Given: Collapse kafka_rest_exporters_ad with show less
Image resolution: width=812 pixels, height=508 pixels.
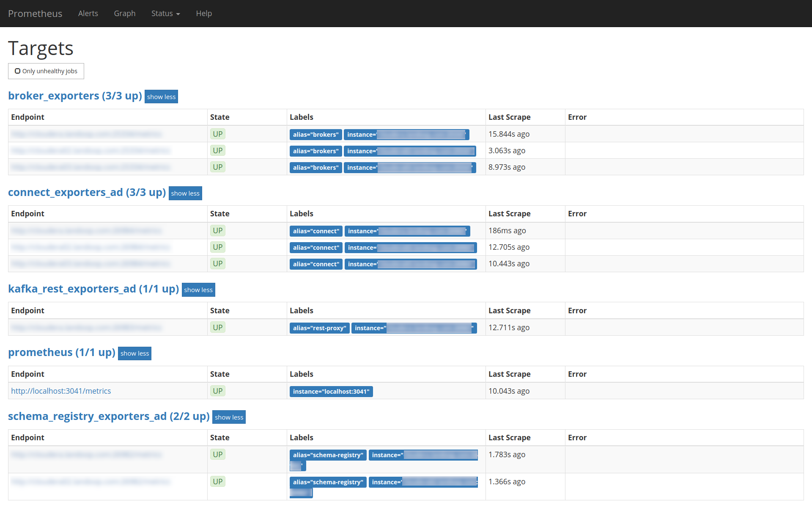Looking at the screenshot, I should coord(198,290).
